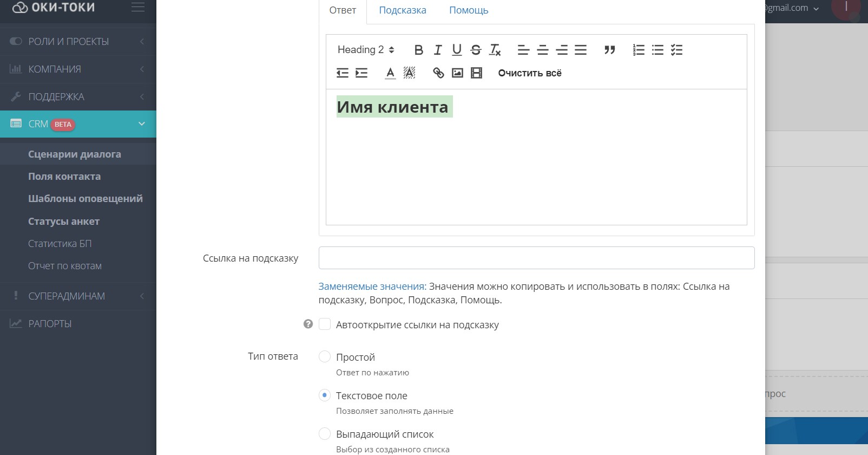868x455 pixels.
Task: Open Статусы анкет page
Action: click(x=64, y=222)
